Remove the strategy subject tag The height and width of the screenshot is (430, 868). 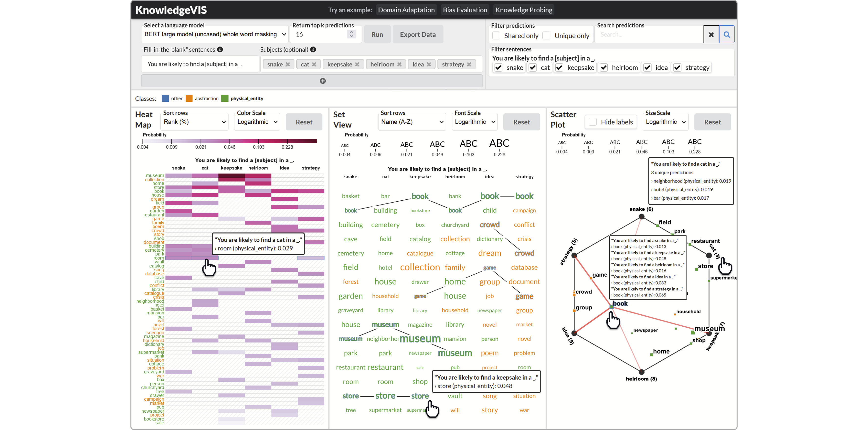click(469, 64)
